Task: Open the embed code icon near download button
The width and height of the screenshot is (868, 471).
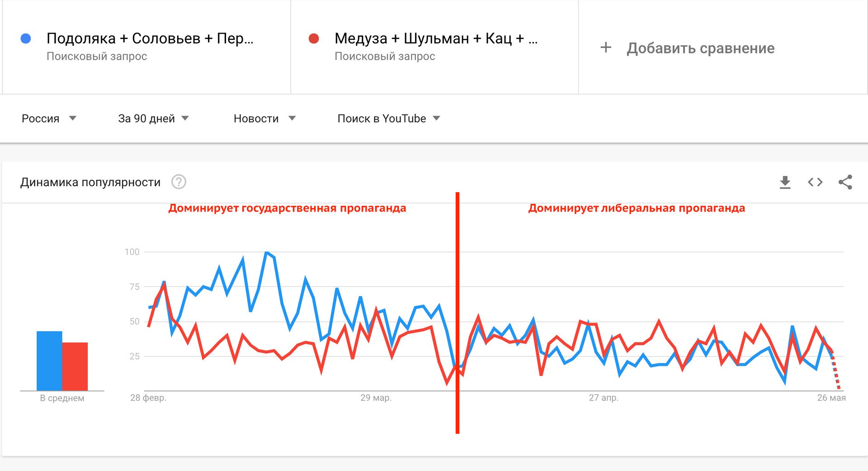Action: [815, 182]
